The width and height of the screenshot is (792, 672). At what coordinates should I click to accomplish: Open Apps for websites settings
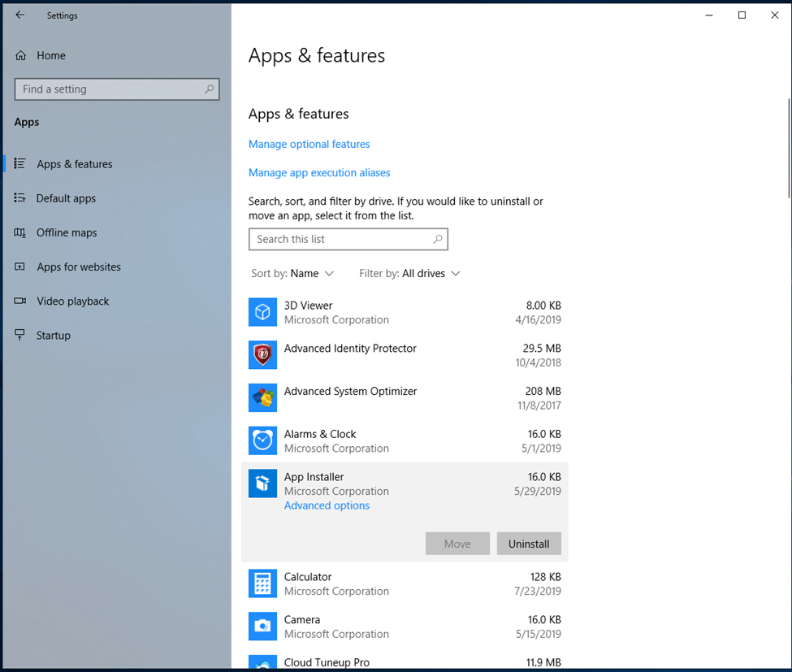pos(79,267)
